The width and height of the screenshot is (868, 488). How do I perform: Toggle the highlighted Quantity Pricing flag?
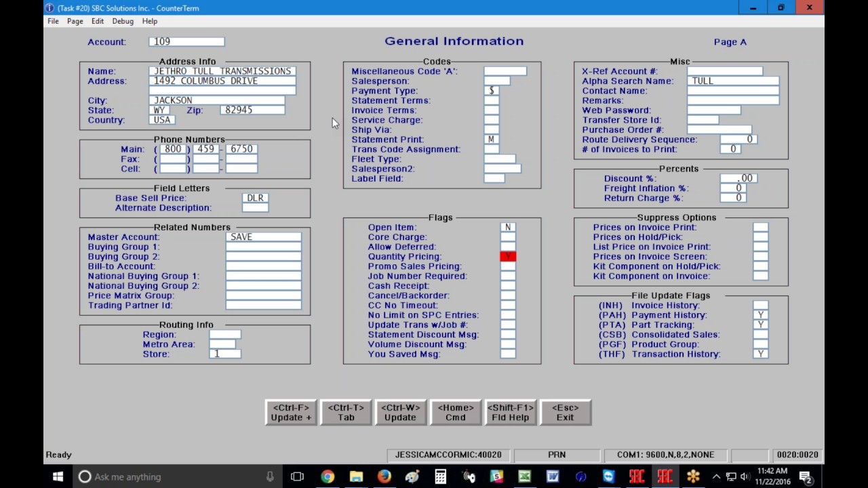tap(508, 256)
